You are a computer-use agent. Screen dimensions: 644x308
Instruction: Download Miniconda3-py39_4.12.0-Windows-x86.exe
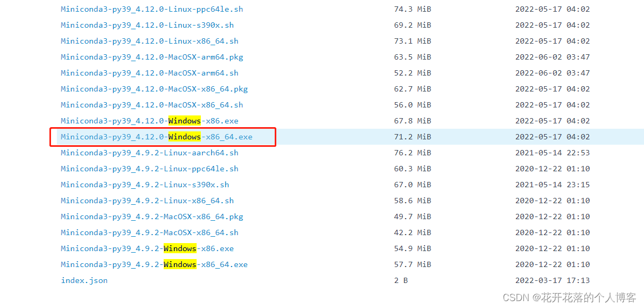pos(149,121)
